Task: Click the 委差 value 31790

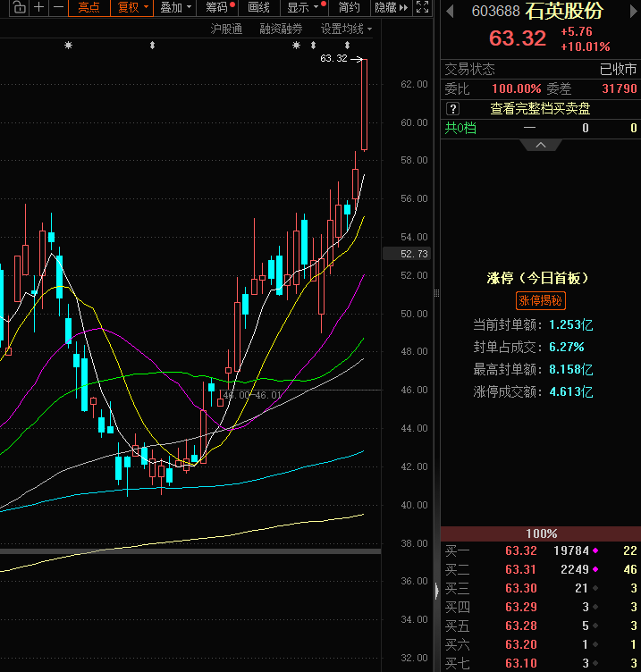Action: click(620, 88)
